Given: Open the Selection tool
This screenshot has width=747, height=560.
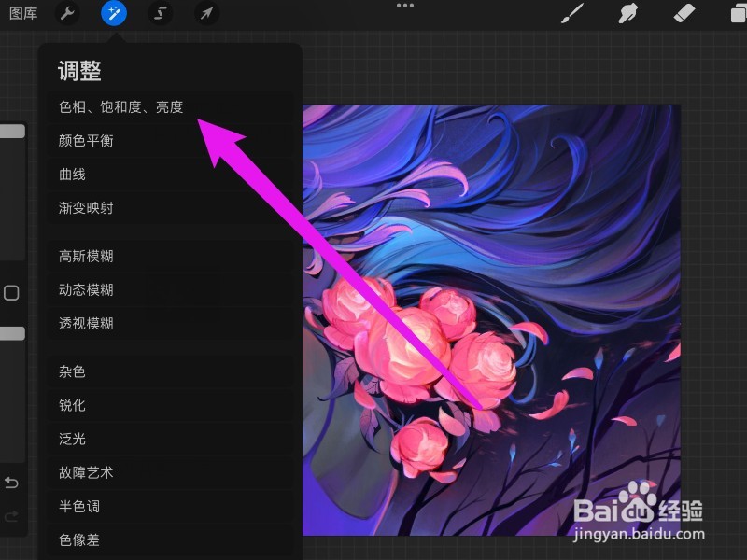Looking at the screenshot, I should pyautogui.click(x=160, y=13).
